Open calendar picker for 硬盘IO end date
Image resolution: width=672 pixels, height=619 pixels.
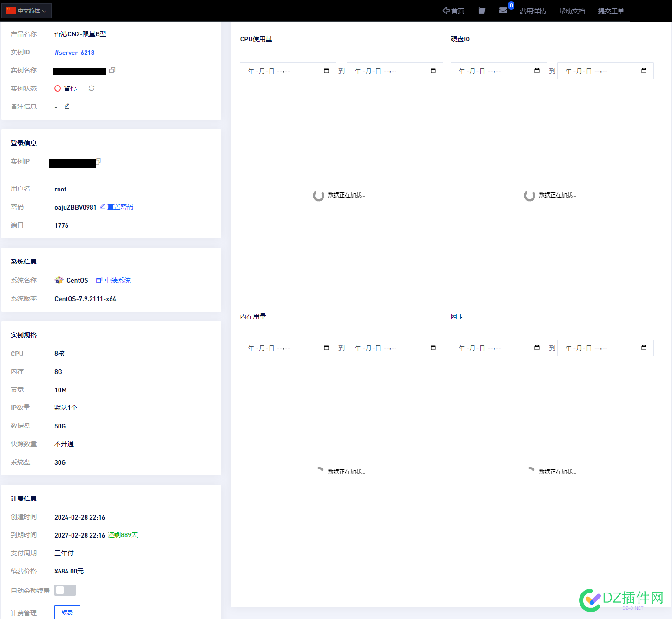pyautogui.click(x=644, y=71)
